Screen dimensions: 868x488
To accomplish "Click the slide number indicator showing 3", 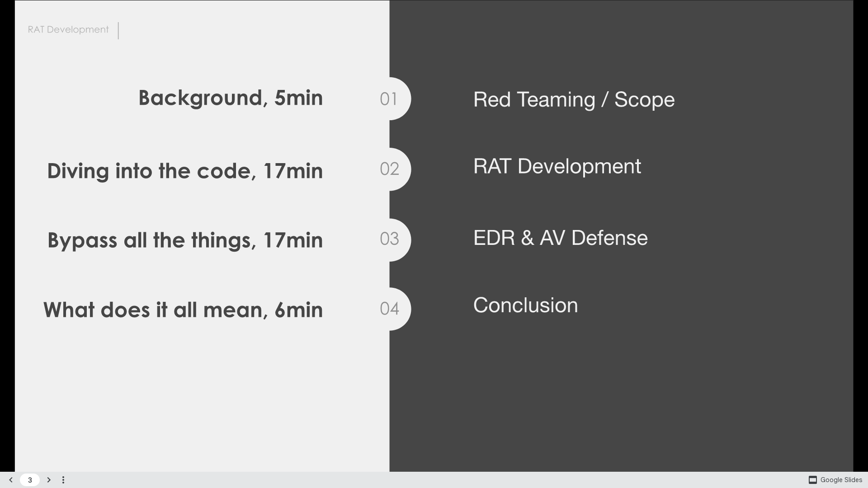I will [x=30, y=480].
